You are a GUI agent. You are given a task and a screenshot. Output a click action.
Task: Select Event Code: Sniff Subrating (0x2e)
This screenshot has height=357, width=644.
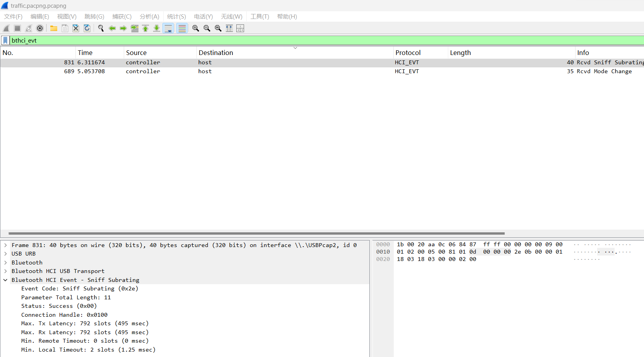click(x=80, y=288)
